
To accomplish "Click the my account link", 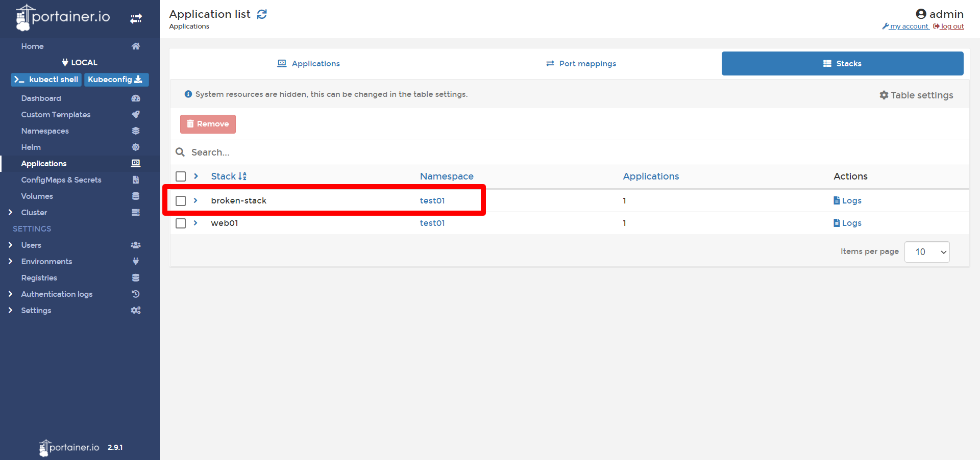I will (905, 27).
